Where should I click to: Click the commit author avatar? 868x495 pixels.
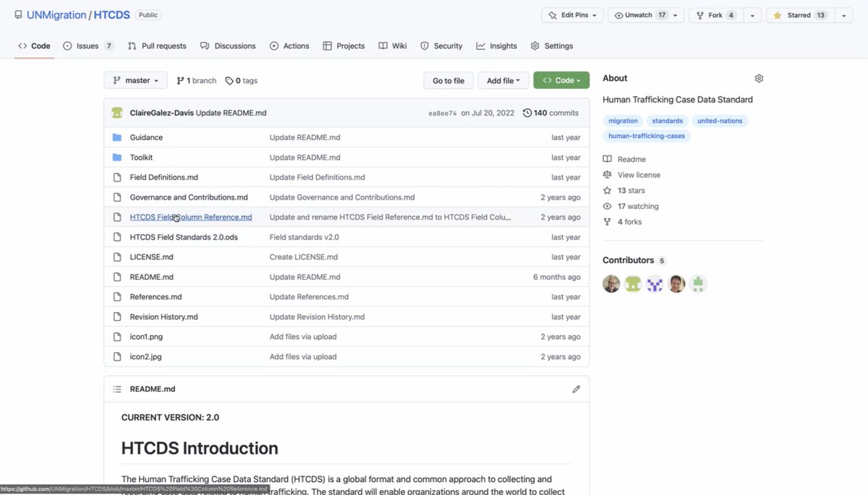(117, 113)
